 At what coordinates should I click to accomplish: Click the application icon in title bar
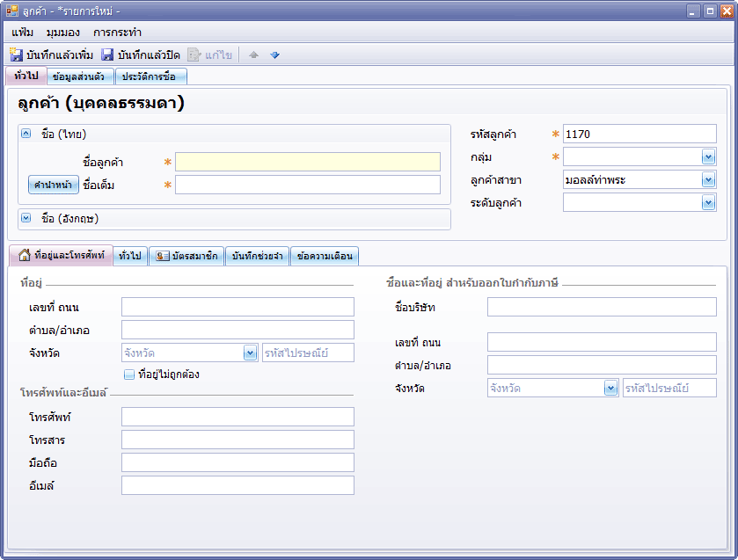pyautogui.click(x=11, y=11)
